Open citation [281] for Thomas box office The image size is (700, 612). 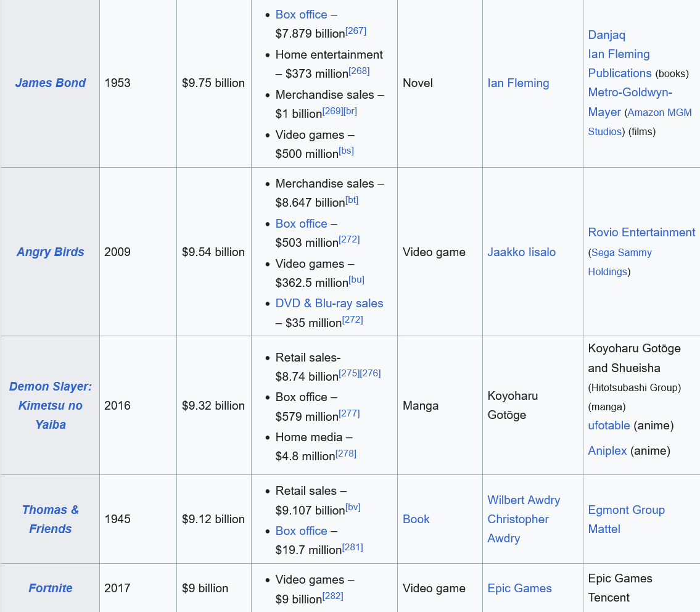pyautogui.click(x=352, y=547)
